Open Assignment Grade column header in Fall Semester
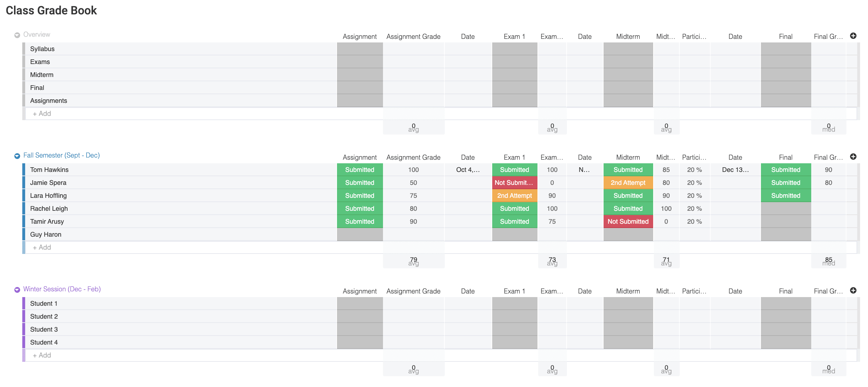This screenshot has width=868, height=387. point(414,158)
